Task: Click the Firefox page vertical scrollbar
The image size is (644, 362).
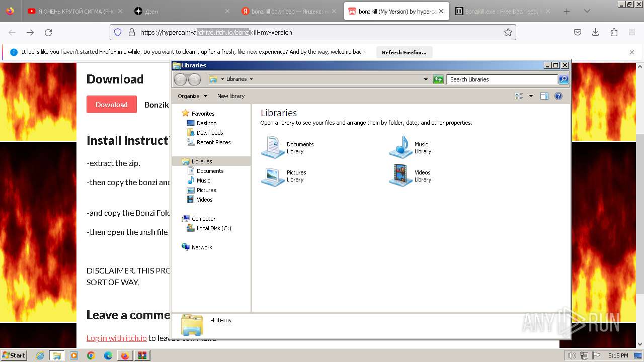Action: click(639, 215)
